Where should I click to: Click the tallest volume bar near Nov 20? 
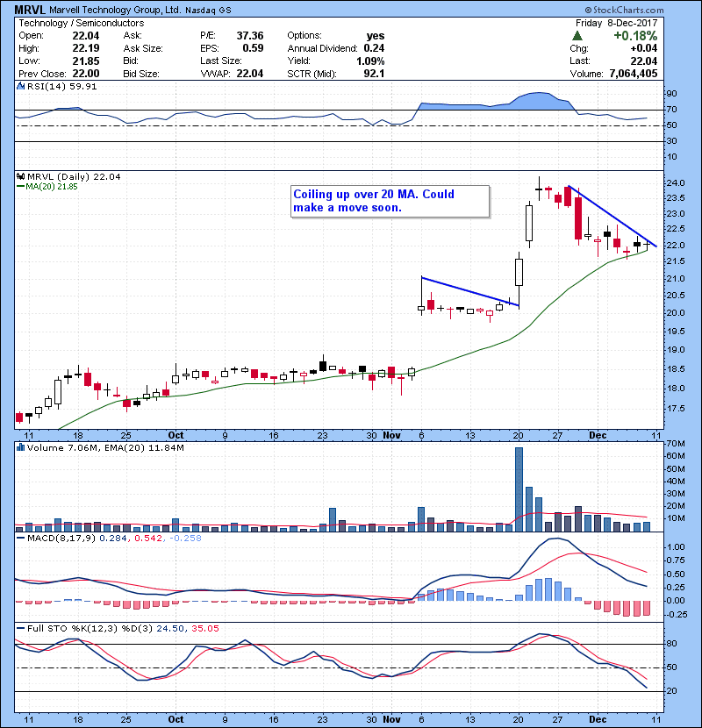519,489
